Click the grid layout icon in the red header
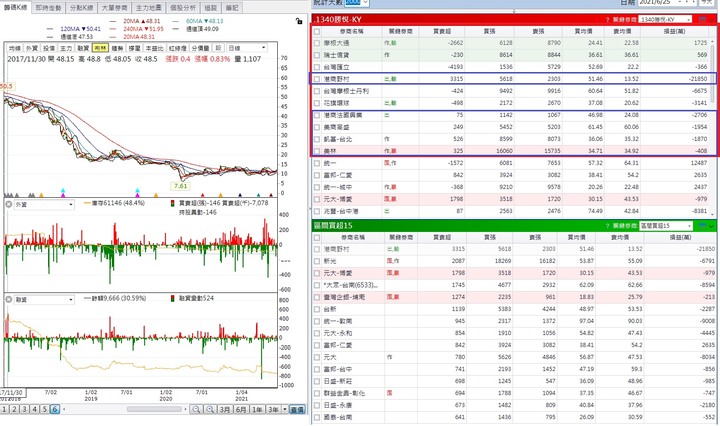Image resolution: width=720 pixels, height=426 pixels. click(x=702, y=20)
